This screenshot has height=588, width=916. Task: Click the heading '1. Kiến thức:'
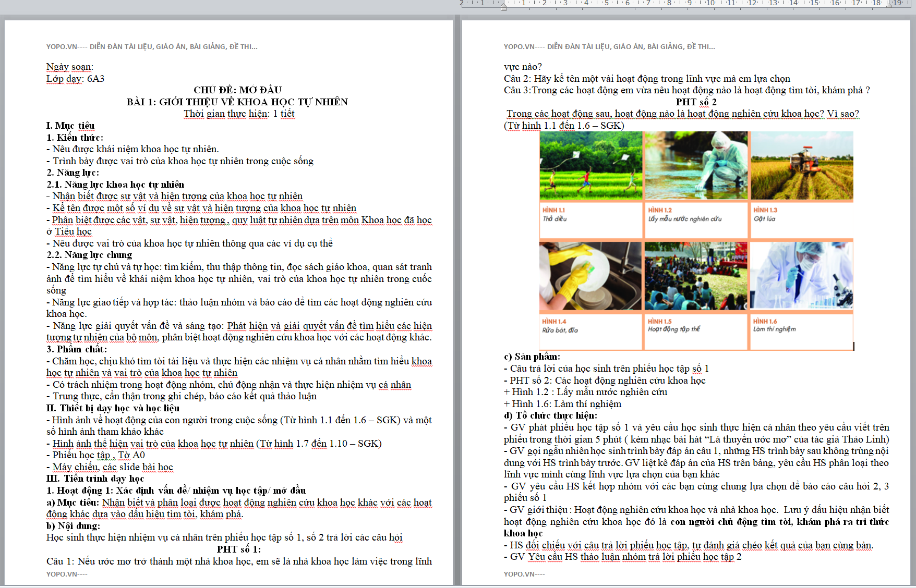coord(75,138)
